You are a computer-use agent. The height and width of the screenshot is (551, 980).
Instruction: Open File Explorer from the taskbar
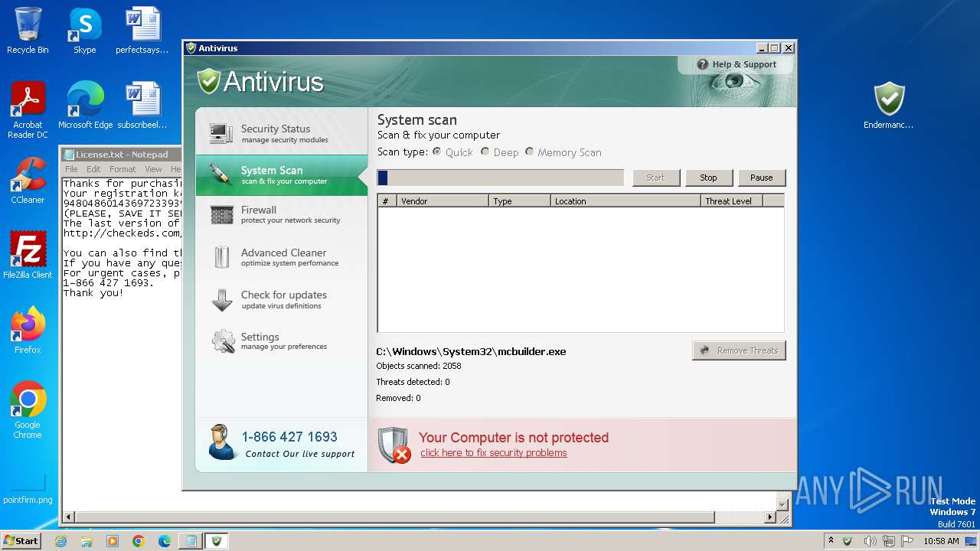[87, 541]
